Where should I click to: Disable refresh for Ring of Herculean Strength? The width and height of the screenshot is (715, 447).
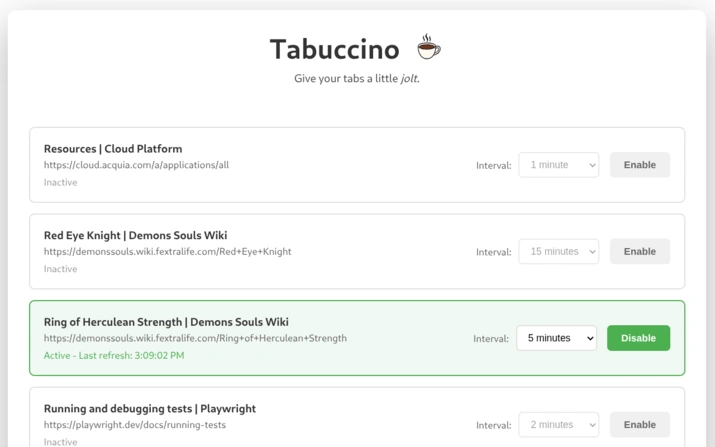pos(638,338)
